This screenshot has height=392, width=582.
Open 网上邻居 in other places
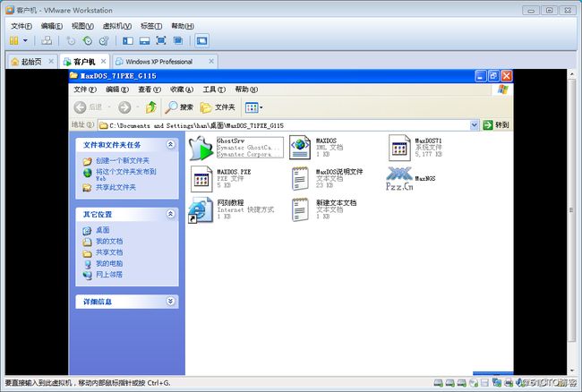109,275
